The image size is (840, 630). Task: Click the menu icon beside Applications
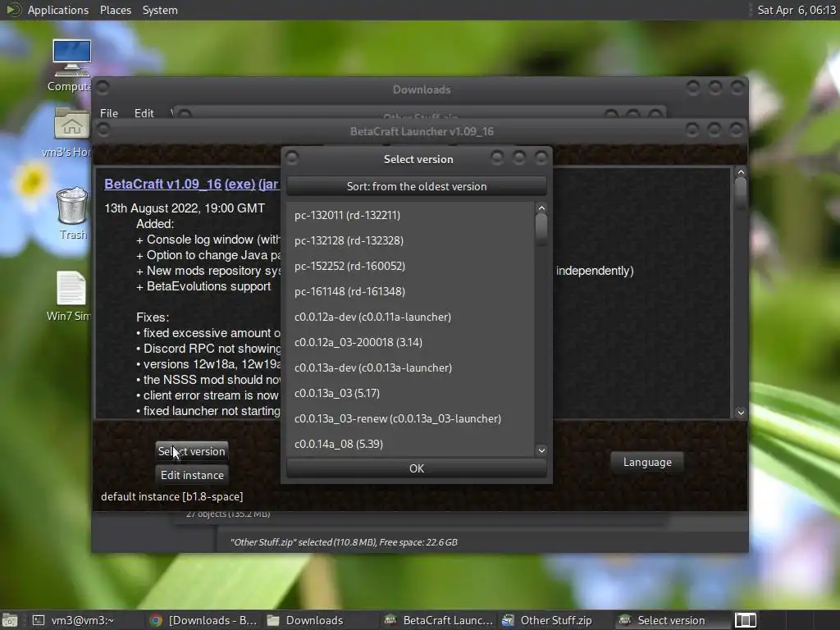click(x=13, y=10)
